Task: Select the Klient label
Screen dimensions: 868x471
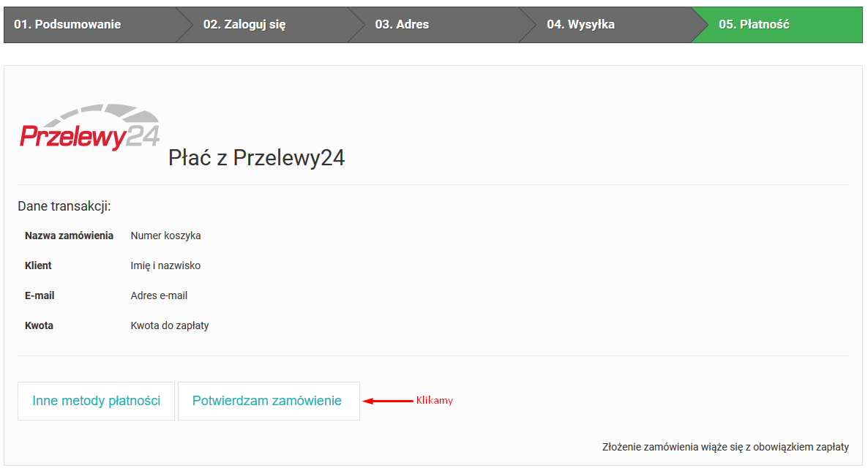Action: [38, 265]
